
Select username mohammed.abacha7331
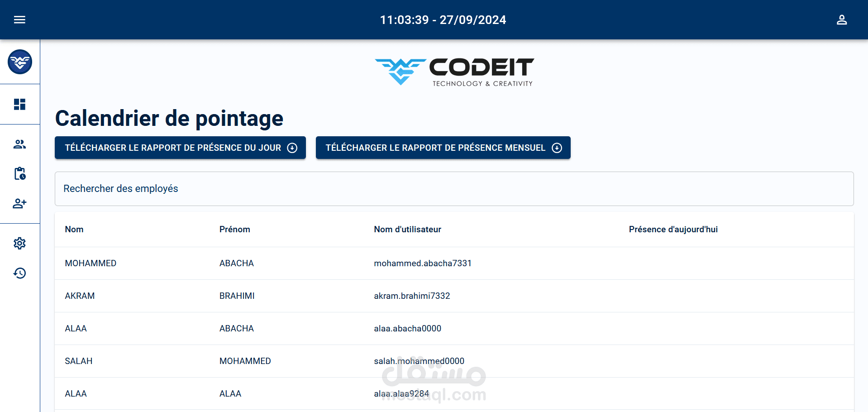pos(423,263)
